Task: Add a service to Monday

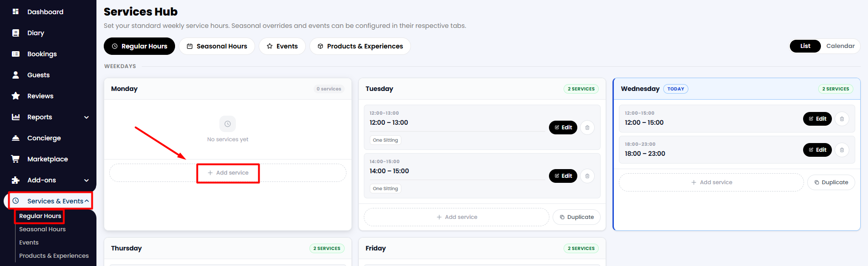Action: [x=228, y=173]
